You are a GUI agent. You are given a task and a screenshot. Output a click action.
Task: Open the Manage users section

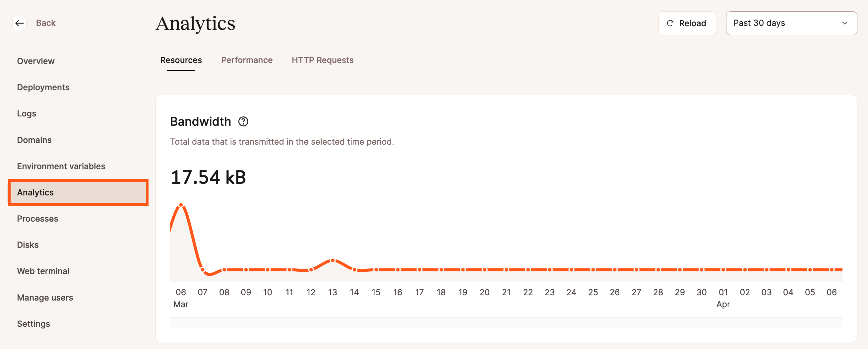[45, 297]
